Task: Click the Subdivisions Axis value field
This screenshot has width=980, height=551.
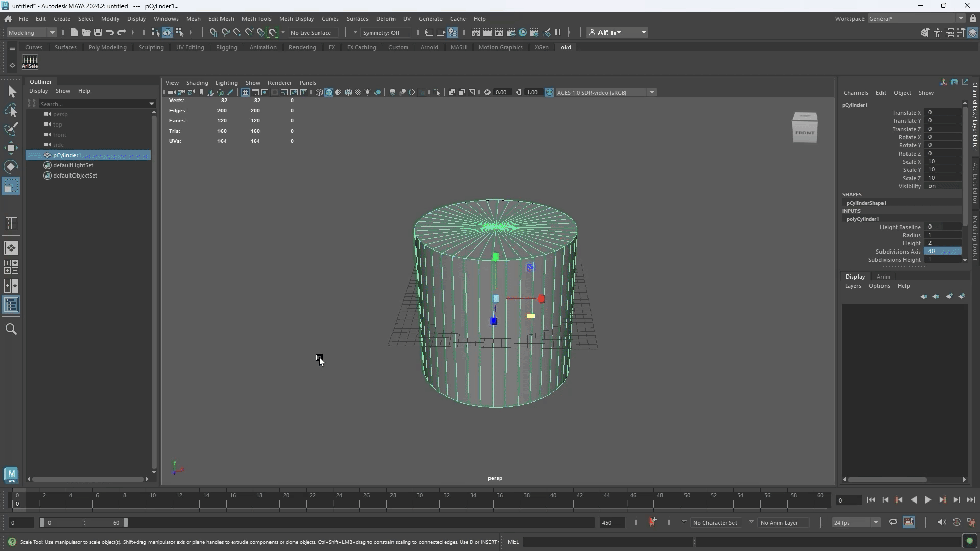Action: point(942,252)
